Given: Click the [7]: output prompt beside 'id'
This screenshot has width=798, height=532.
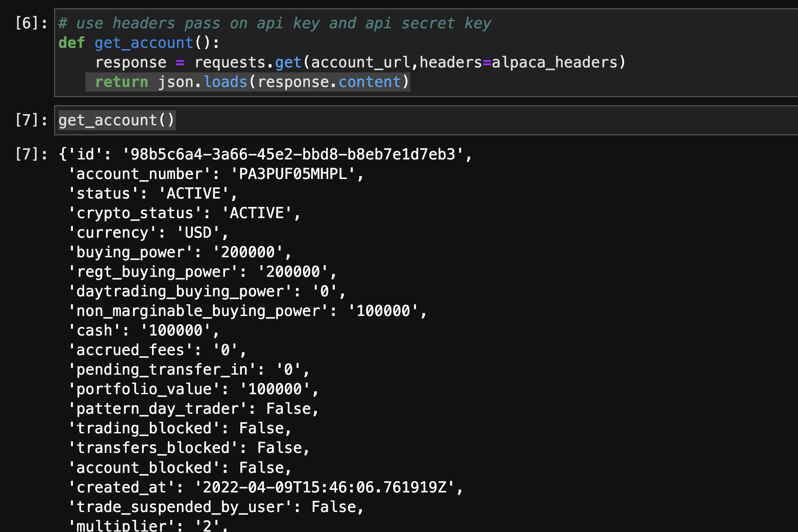Looking at the screenshot, I should pos(31,154).
